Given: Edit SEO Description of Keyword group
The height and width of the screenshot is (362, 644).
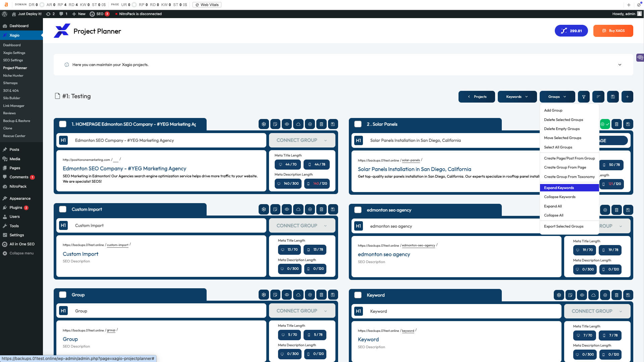Looking at the screenshot, I should pyautogui.click(x=371, y=347).
